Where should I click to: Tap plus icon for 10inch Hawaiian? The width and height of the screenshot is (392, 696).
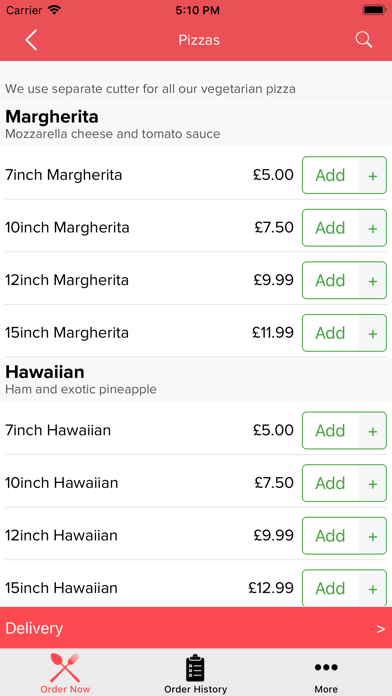tap(373, 483)
